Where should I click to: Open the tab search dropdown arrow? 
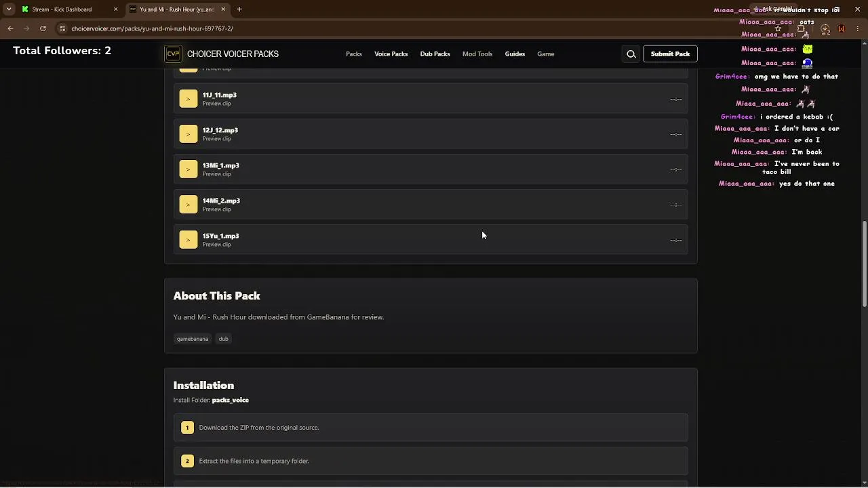point(9,9)
